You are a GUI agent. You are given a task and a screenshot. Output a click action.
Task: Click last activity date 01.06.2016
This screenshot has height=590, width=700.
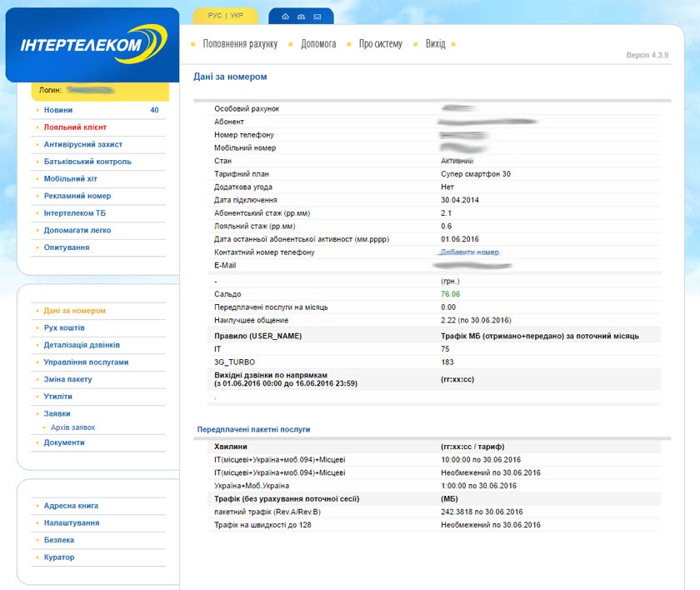460,239
